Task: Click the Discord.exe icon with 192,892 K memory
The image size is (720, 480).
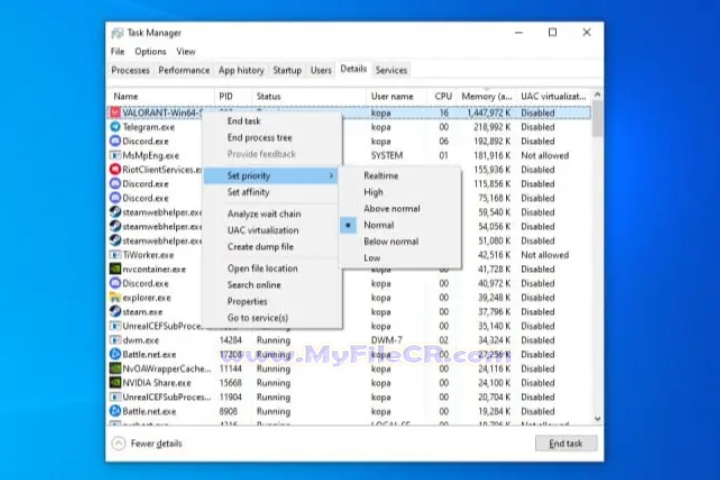Action: pos(115,141)
